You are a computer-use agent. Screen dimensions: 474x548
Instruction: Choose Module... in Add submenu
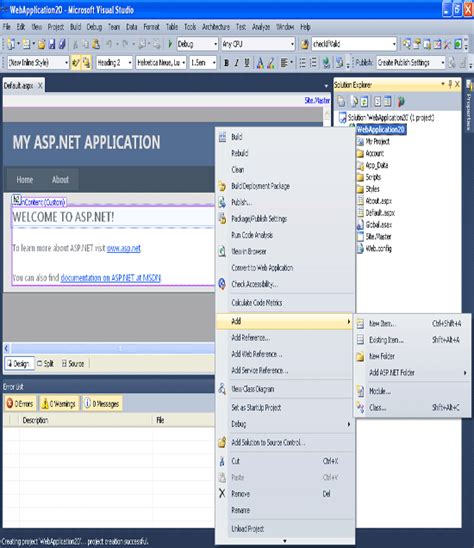412,391
